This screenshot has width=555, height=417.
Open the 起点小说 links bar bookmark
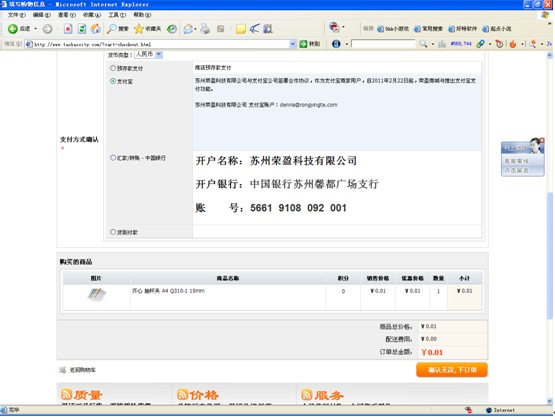pos(497,29)
